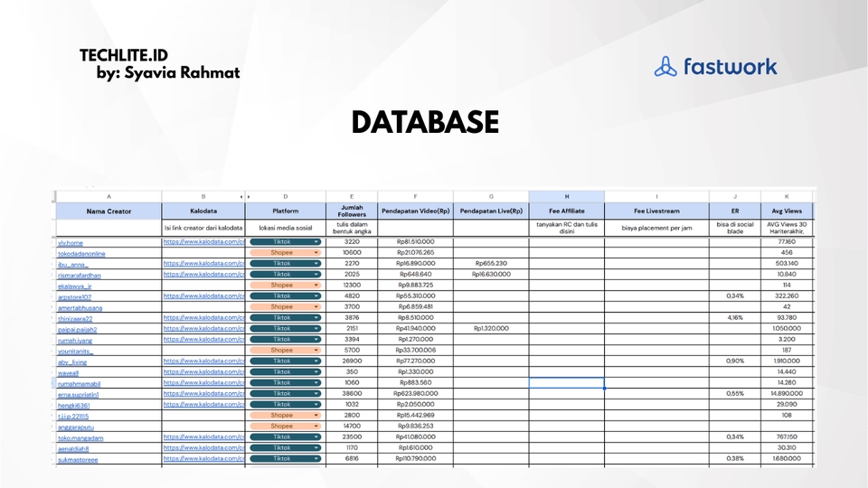Expand Shopee dropdown for anggaraputu row
Viewport: 868px width, 488px height.
tap(316, 426)
